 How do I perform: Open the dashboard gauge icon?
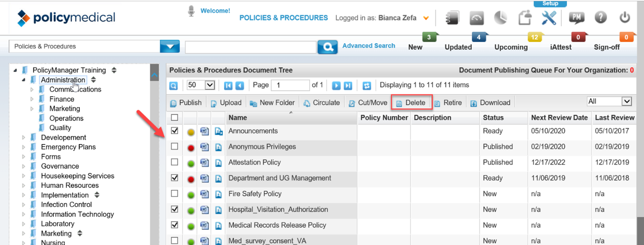tap(476, 18)
